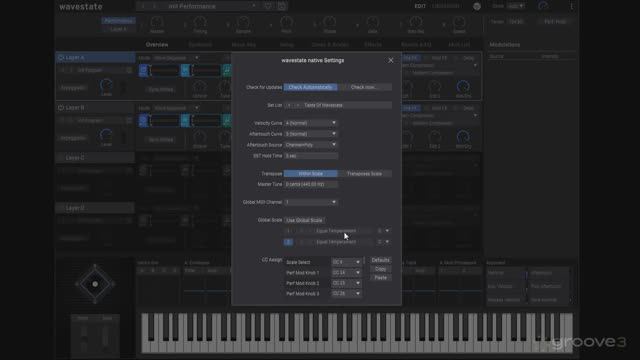The height and width of the screenshot is (360, 640).
Task: Click the CC Assign Copy button
Action: [380, 269]
